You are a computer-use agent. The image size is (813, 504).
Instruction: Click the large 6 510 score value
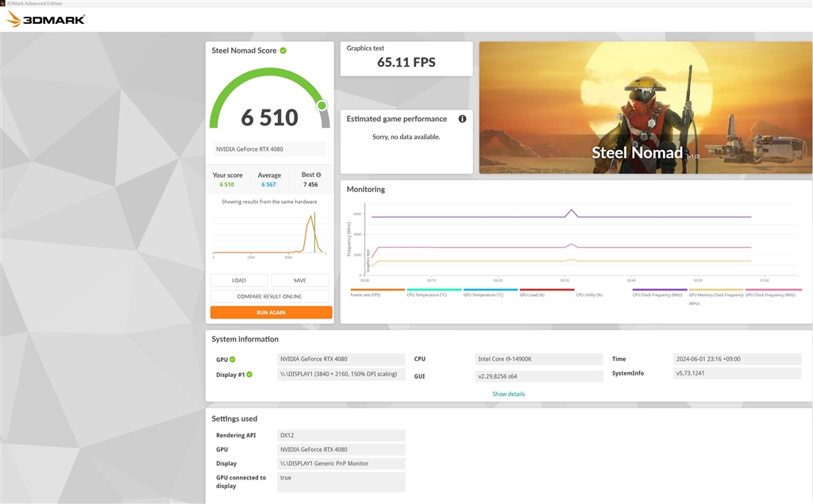point(270,117)
